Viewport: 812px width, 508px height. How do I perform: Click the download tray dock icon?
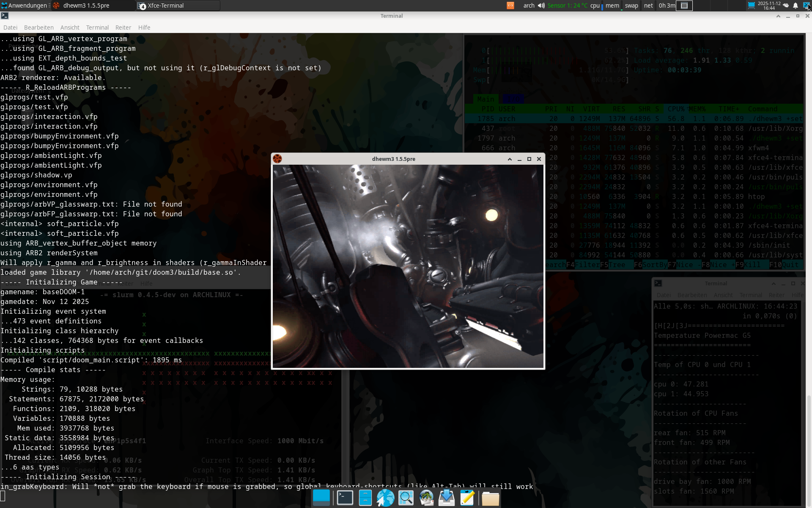[x=447, y=498]
